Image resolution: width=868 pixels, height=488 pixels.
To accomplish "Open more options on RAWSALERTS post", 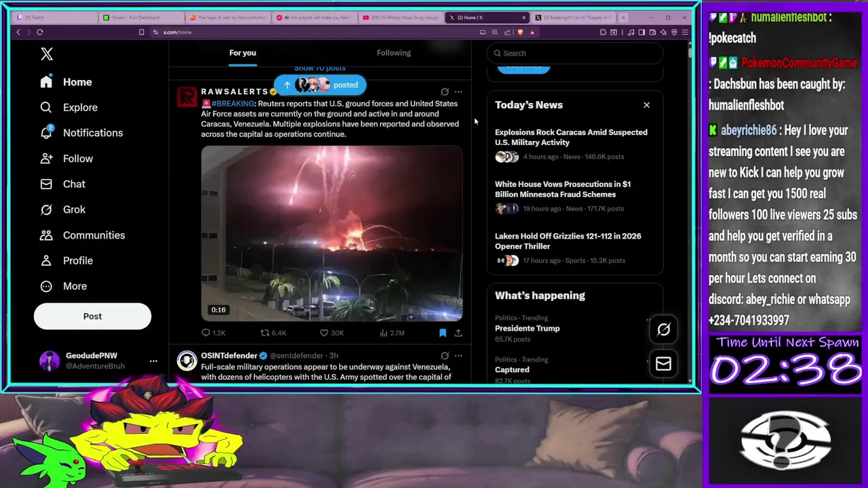I will point(458,91).
